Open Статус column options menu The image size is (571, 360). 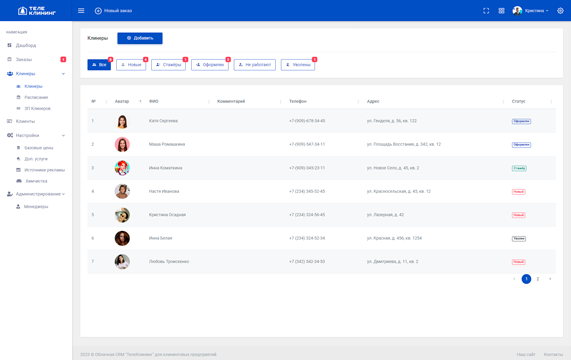[x=551, y=102]
